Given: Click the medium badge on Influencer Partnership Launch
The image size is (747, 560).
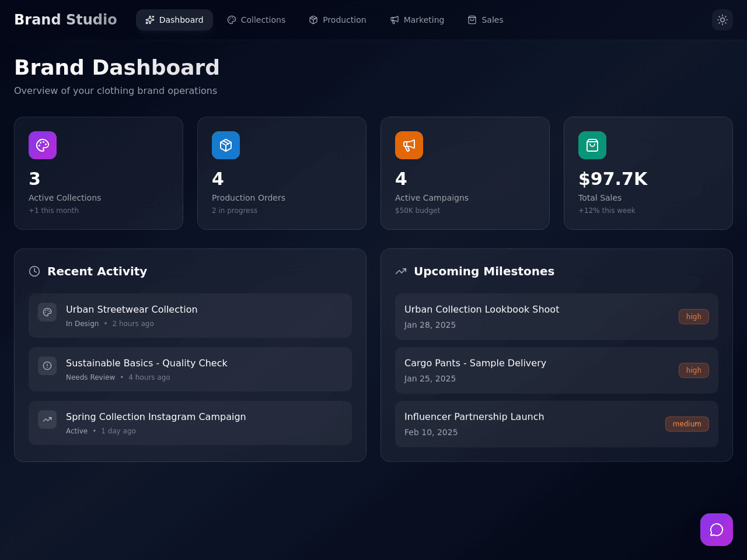Looking at the screenshot, I should (687, 424).
